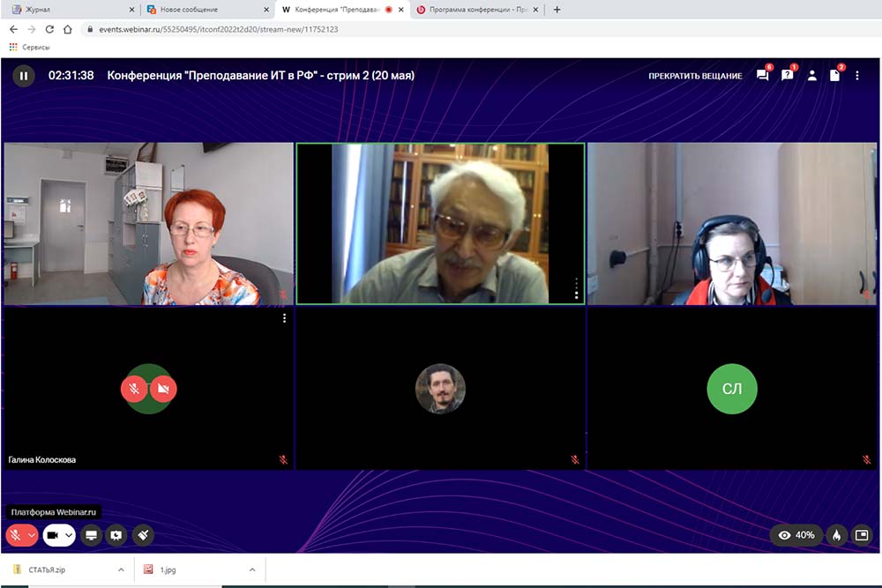Image resolution: width=882 pixels, height=588 pixels.
Task: Open downloaded file 1.jpg
Action: click(x=168, y=570)
